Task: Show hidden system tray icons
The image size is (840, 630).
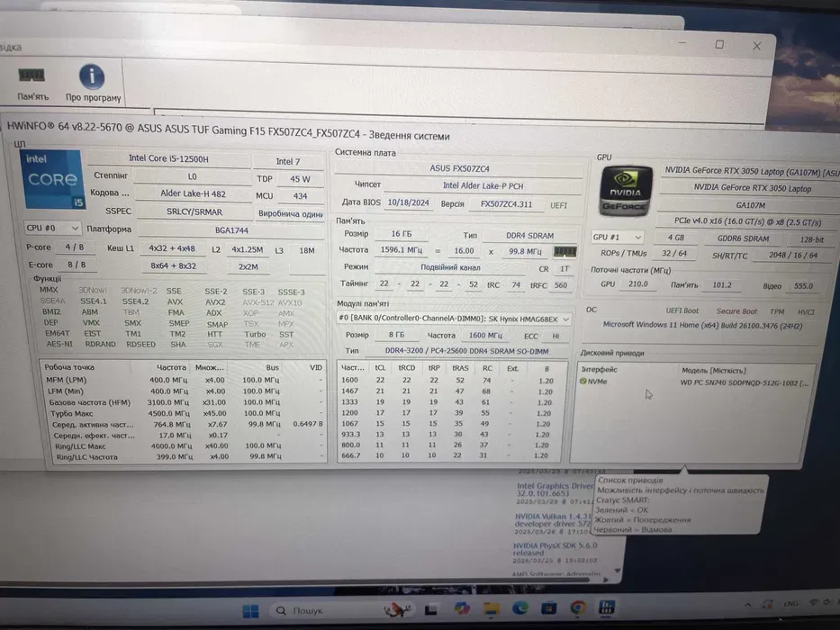Action: click(x=747, y=605)
